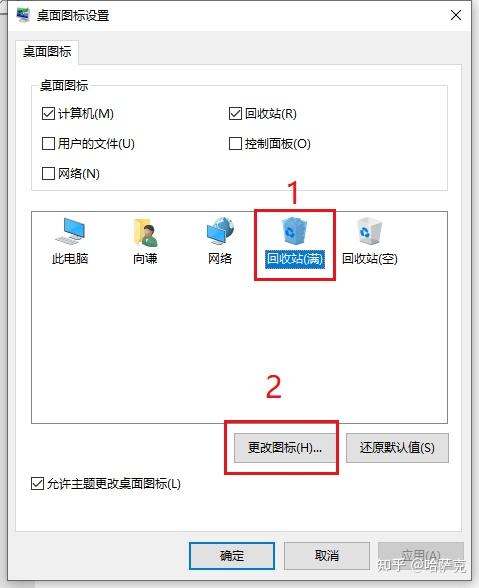Image resolution: width=479 pixels, height=588 pixels.
Task: Open the 更改图标(H)... dialog
Action: tap(285, 448)
